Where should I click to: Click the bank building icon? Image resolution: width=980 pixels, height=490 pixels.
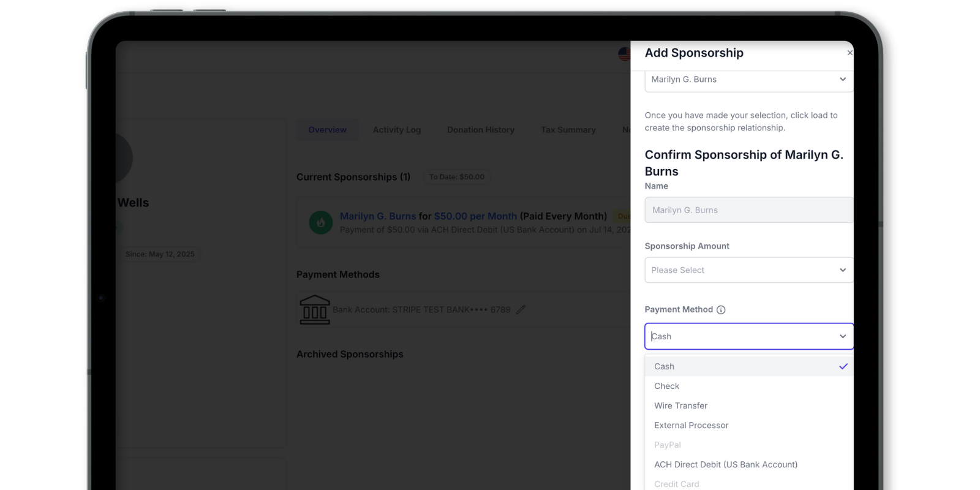point(315,310)
